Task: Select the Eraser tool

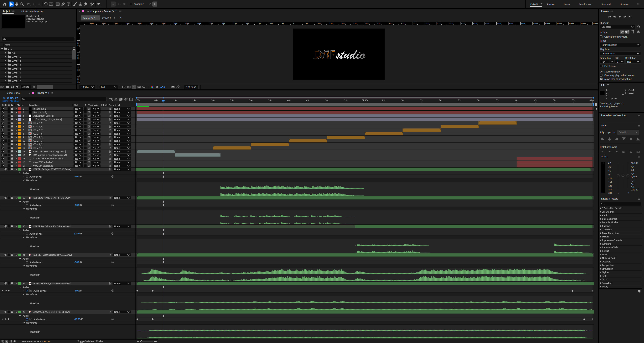Action: tap(86, 4)
